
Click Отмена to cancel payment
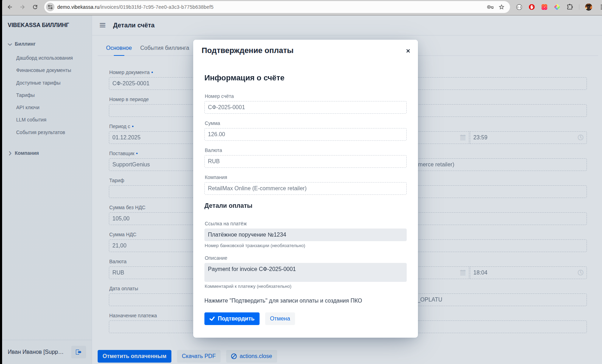tap(280, 319)
